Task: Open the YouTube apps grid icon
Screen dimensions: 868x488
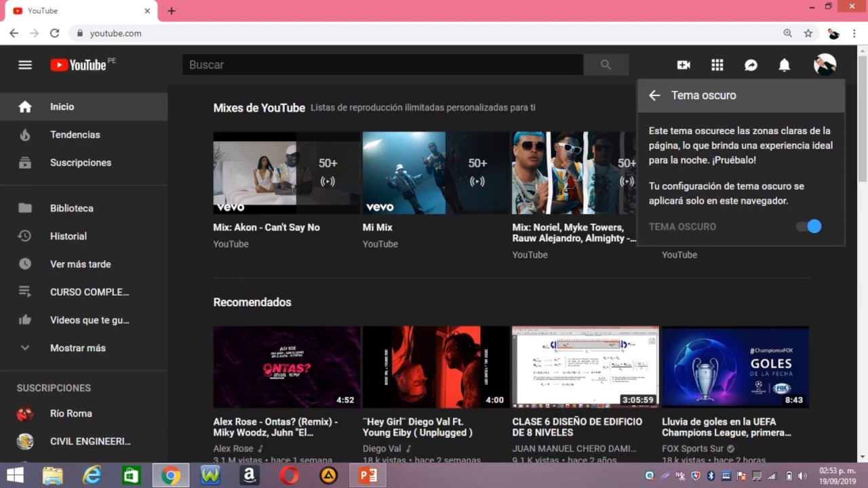Action: [x=717, y=65]
